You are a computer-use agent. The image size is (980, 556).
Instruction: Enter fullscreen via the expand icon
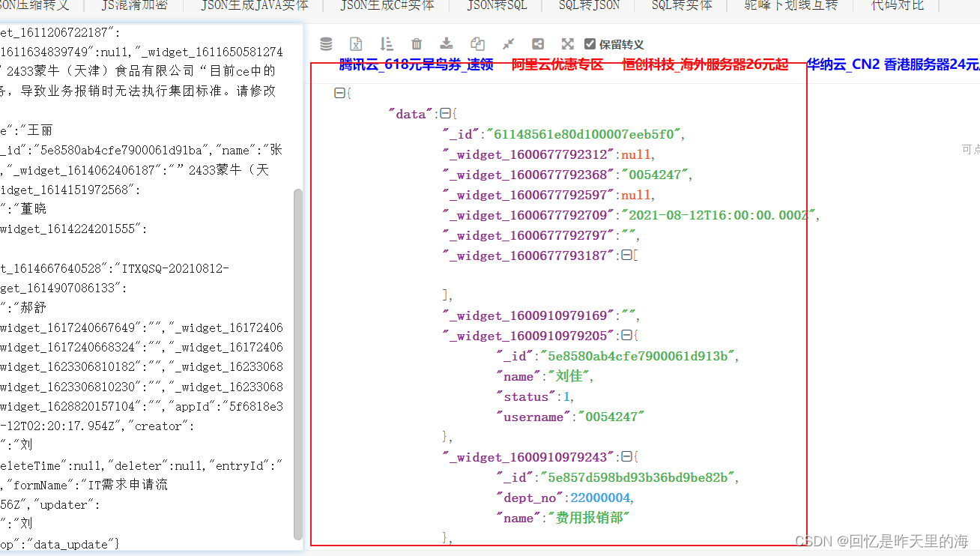567,43
